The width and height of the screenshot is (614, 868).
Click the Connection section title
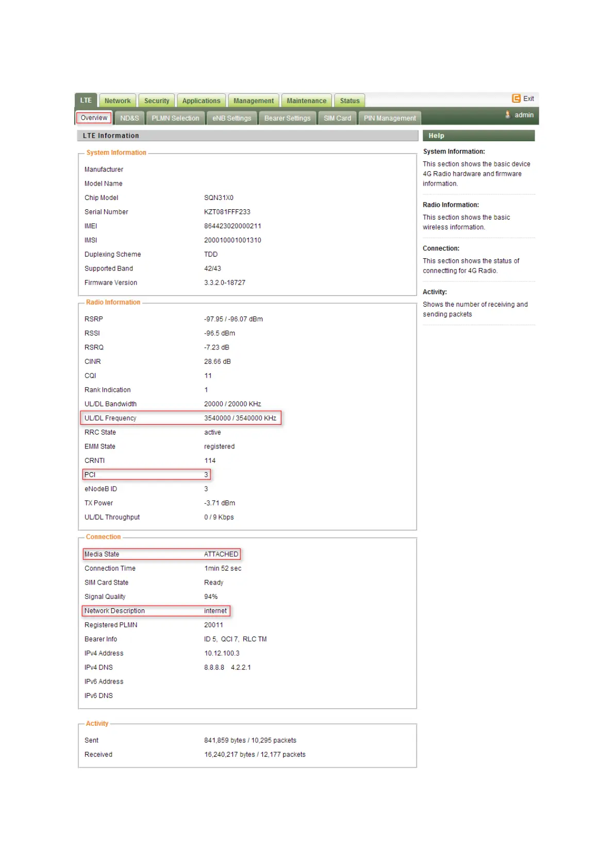(103, 537)
